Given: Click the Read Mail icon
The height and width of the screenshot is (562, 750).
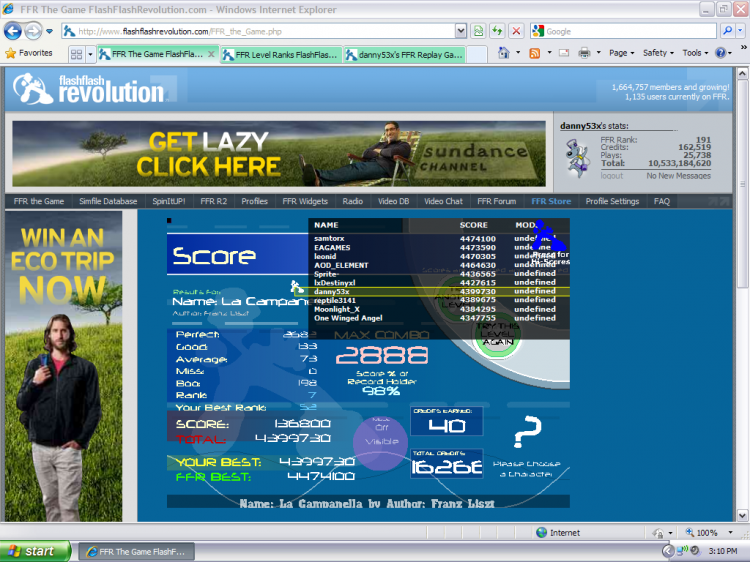Looking at the screenshot, I should click(564, 53).
